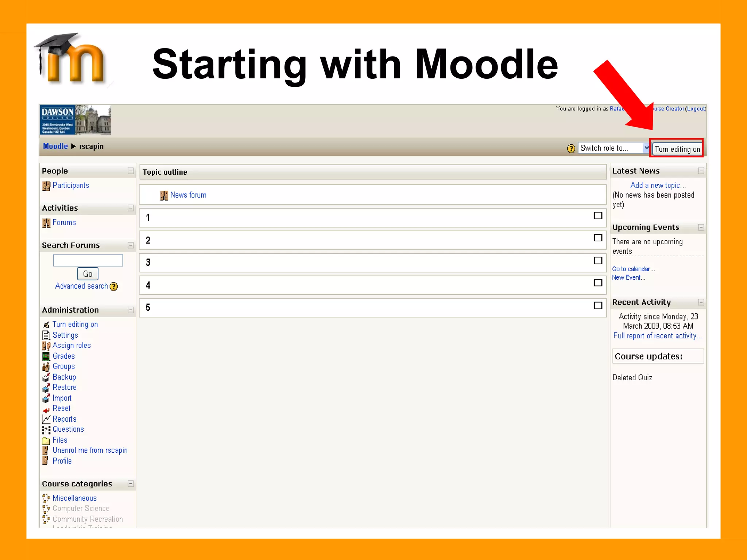The image size is (747, 560).
Task: Click the Backup icon
Action: pyautogui.click(x=46, y=377)
